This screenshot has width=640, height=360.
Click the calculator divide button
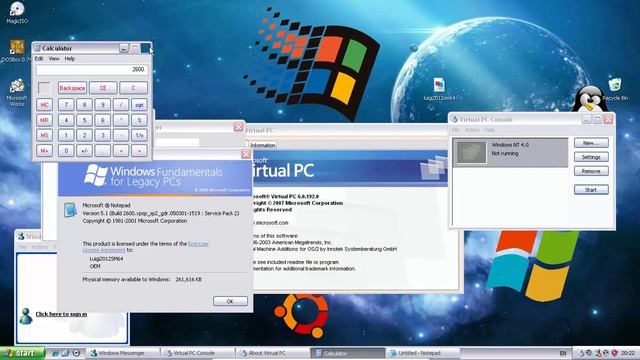(x=121, y=105)
